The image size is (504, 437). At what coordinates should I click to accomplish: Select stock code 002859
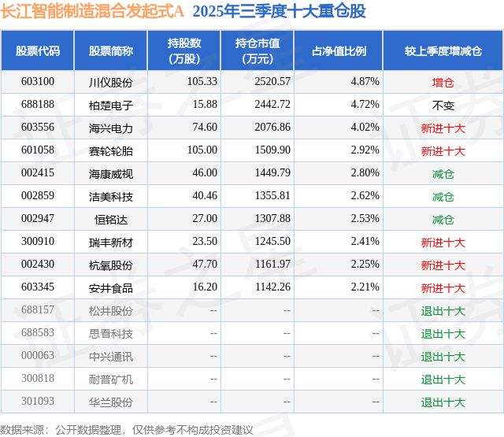pos(38,195)
